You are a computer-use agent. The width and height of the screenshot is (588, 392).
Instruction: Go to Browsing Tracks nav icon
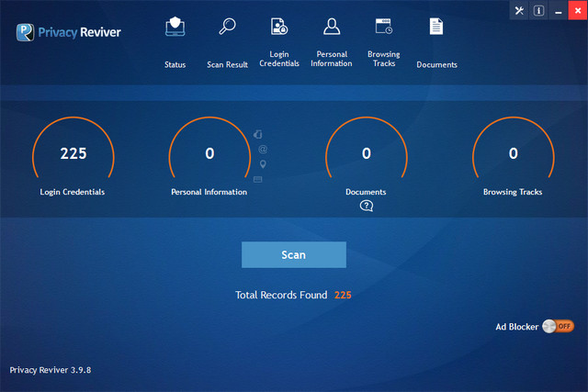click(x=383, y=27)
